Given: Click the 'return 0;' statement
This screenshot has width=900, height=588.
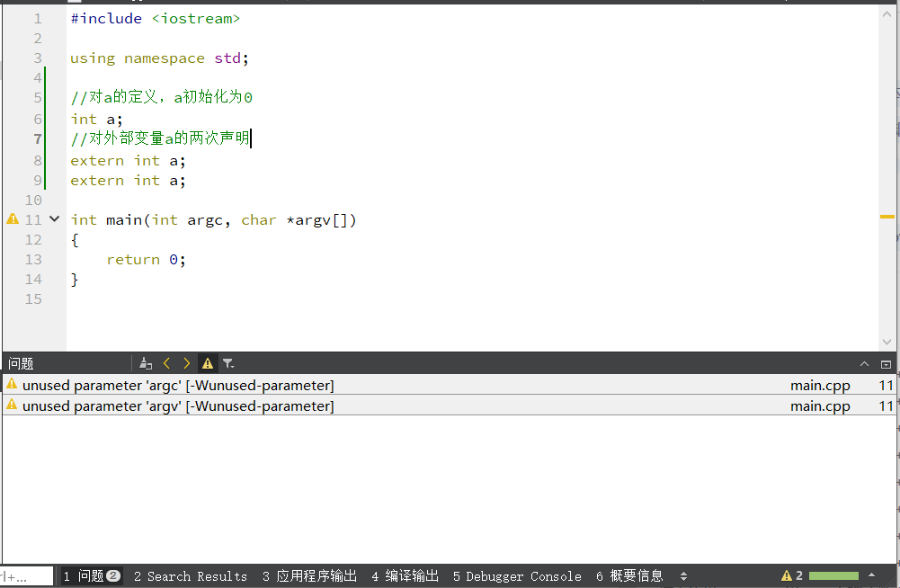Looking at the screenshot, I should click(x=146, y=260).
